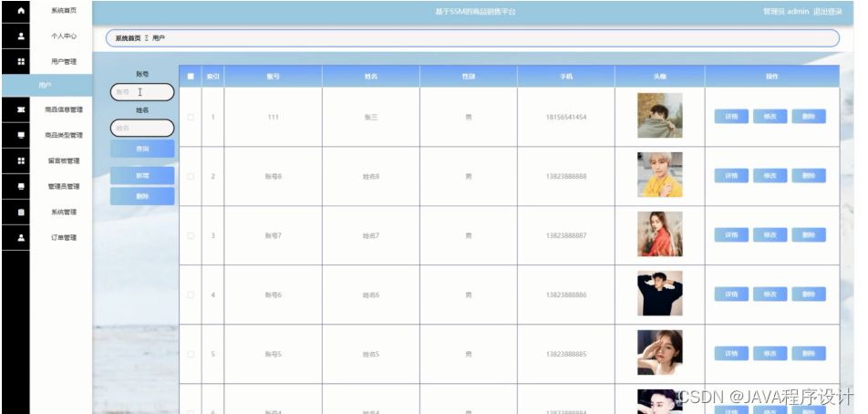Image resolution: width=868 pixels, height=414 pixels.
Task: Open 详情 for 账号7 row
Action: 731,234
